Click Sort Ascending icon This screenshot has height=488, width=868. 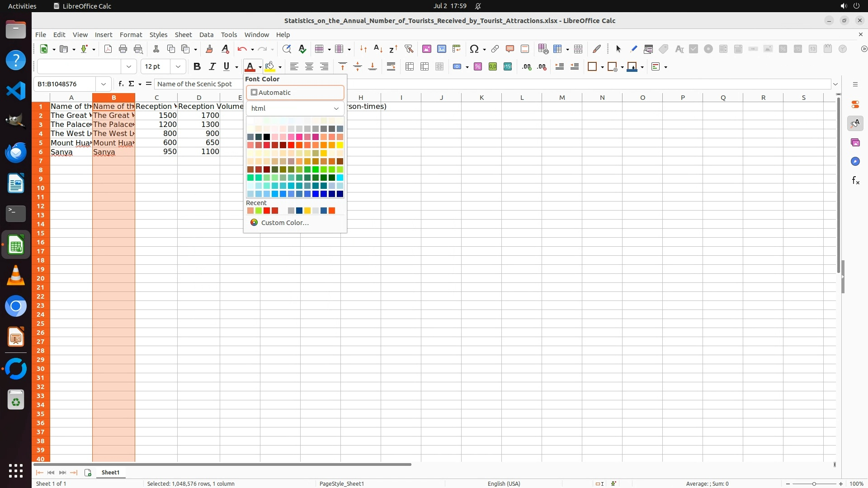378,49
